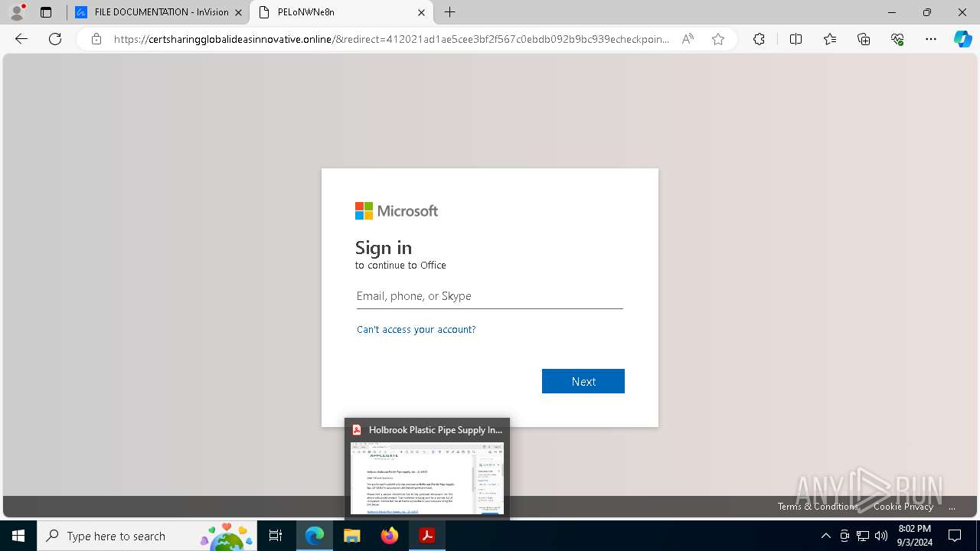Screen dimensions: 980x551
Task: Open Adobe Acrobat from taskbar
Action: click(427, 536)
